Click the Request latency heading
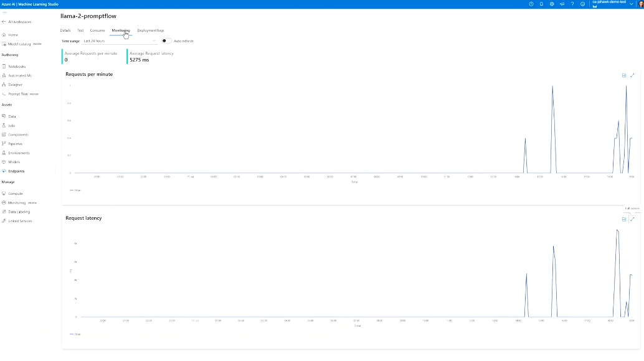 point(84,218)
